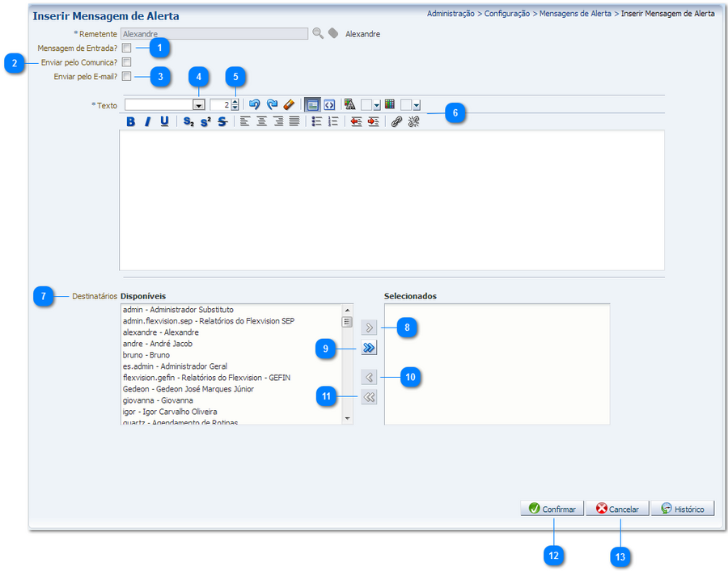Tick the Enviar pelo E-mail checkbox
Image resolution: width=728 pixels, height=571 pixels.
(127, 77)
